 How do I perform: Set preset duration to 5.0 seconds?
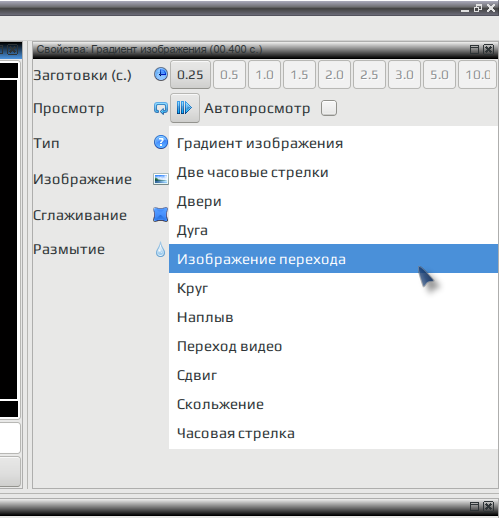[439, 75]
